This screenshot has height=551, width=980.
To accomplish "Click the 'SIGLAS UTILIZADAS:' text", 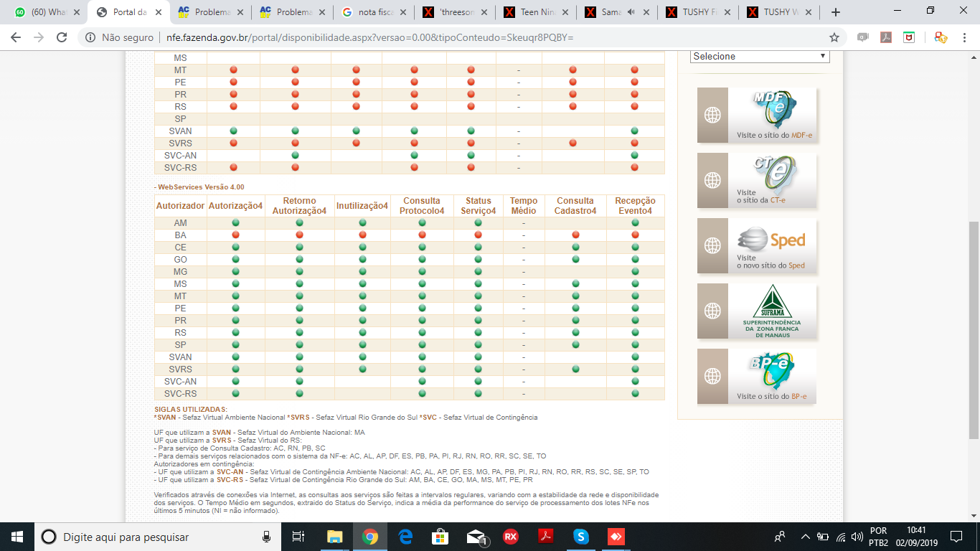I will point(190,409).
